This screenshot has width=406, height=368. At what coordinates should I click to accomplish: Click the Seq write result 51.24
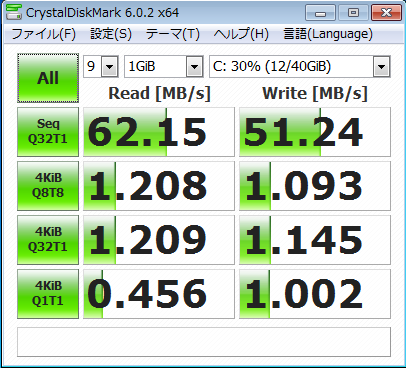coord(315,132)
